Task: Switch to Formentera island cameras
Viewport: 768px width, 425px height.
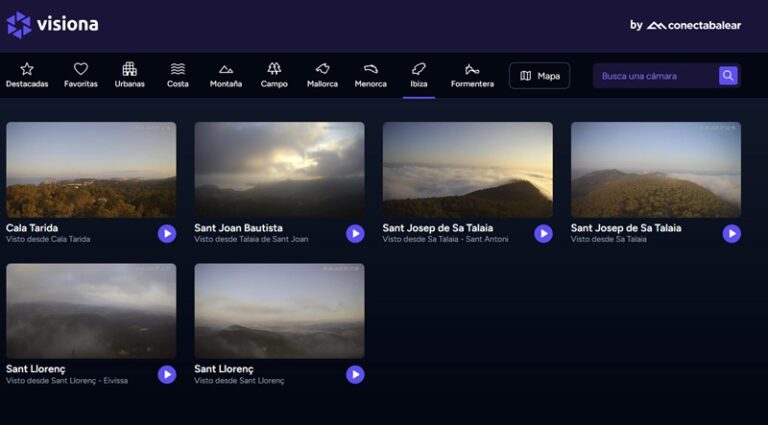Action: tap(472, 75)
